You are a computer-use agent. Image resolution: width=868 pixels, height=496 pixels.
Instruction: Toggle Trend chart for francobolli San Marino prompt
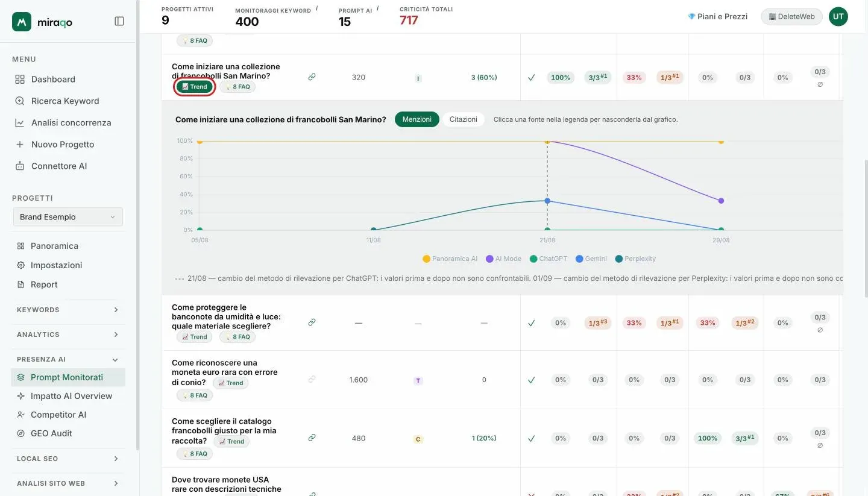[x=194, y=87]
